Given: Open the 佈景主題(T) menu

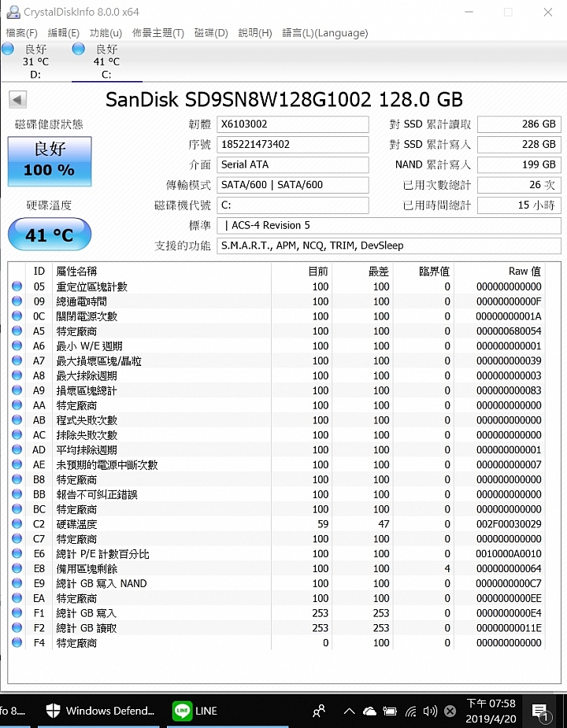Looking at the screenshot, I should click(158, 33).
